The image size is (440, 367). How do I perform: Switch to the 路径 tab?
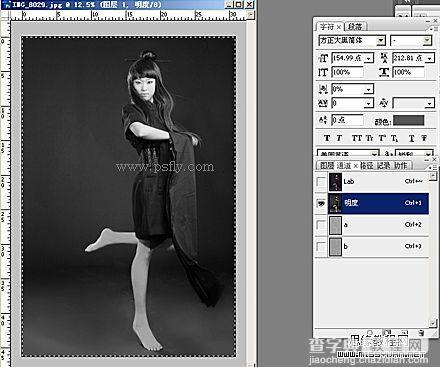[x=367, y=165]
